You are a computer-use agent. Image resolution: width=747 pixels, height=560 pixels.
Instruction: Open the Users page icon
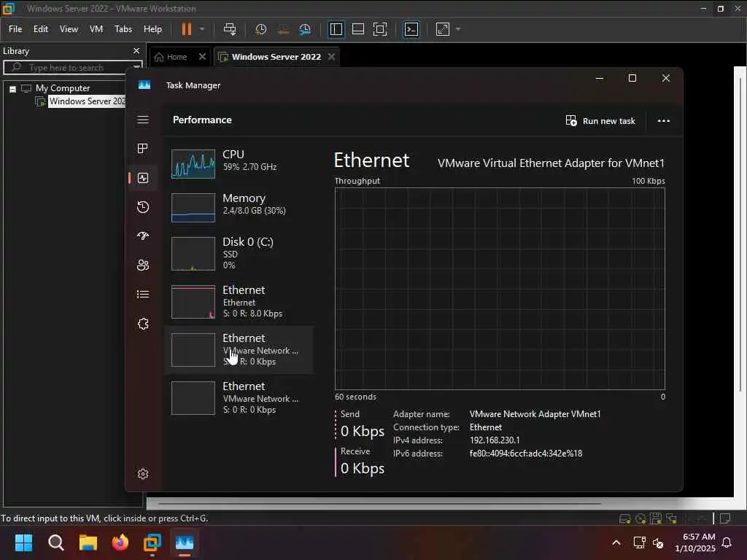[x=143, y=265]
